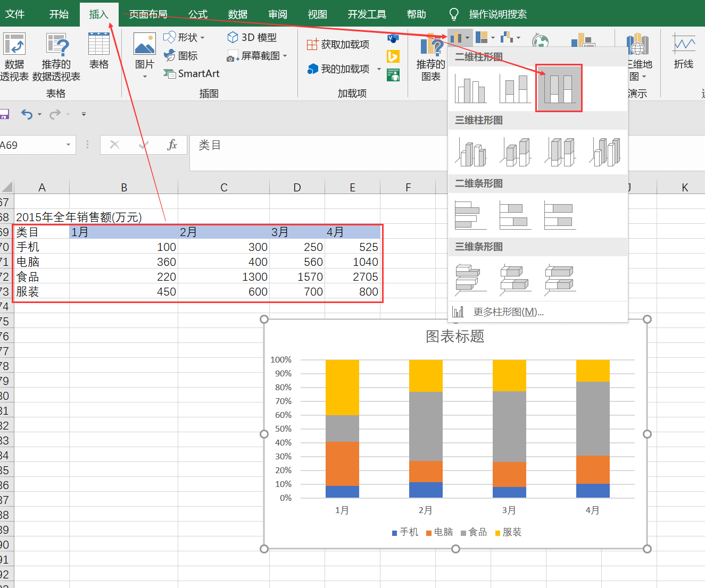
Task: Click 推荐的图表 recommended charts
Action: 430,57
